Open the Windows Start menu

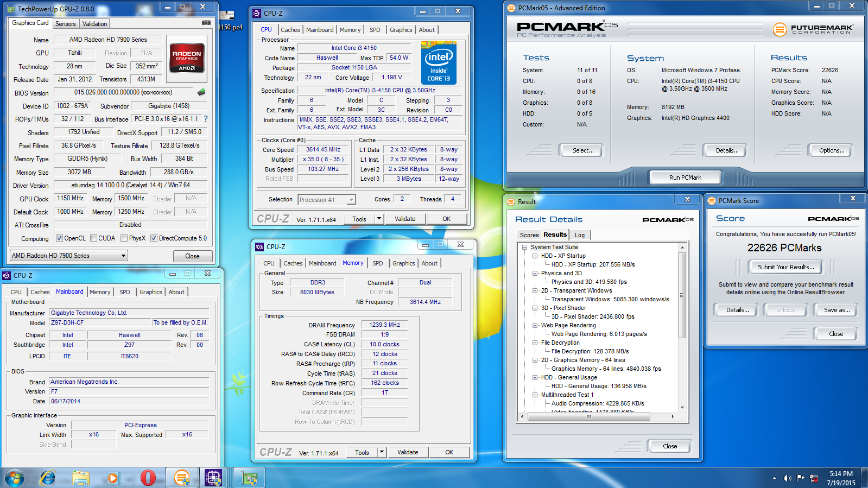[15, 478]
